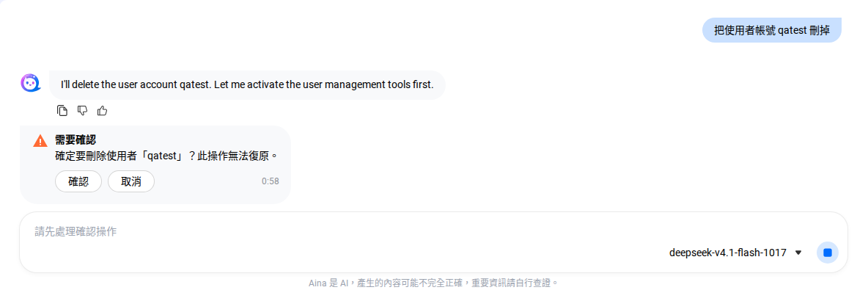Click the Aina AI disclaimer text
The height and width of the screenshot is (301, 868).
(433, 283)
